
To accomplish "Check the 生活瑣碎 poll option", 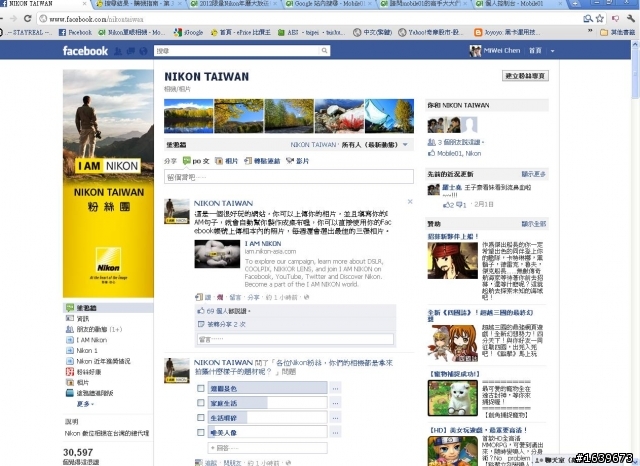I will 200,417.
